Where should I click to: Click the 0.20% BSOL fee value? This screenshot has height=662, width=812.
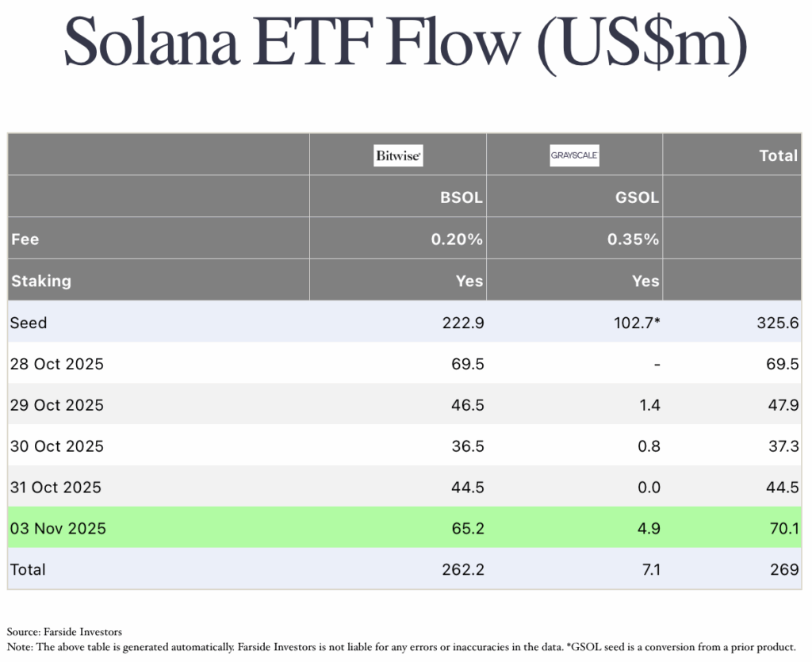point(457,239)
